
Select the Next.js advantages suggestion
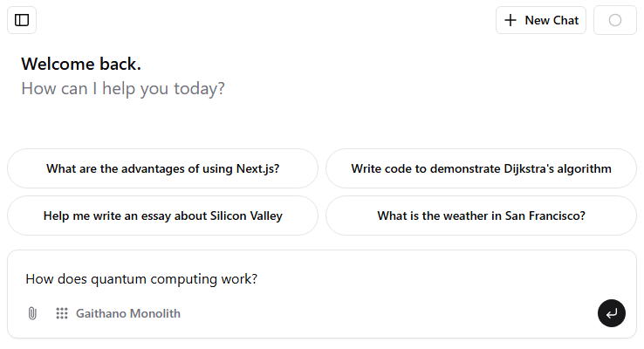tap(162, 168)
